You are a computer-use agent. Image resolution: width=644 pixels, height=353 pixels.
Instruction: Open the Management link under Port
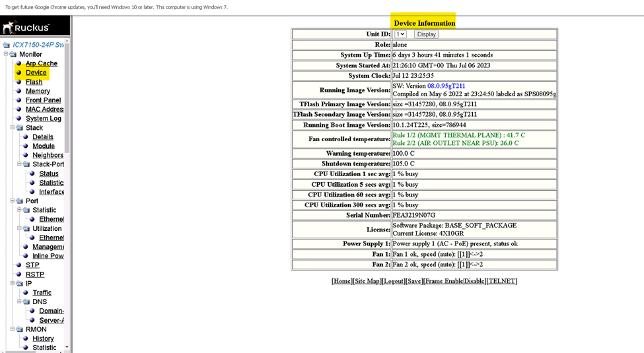point(48,247)
